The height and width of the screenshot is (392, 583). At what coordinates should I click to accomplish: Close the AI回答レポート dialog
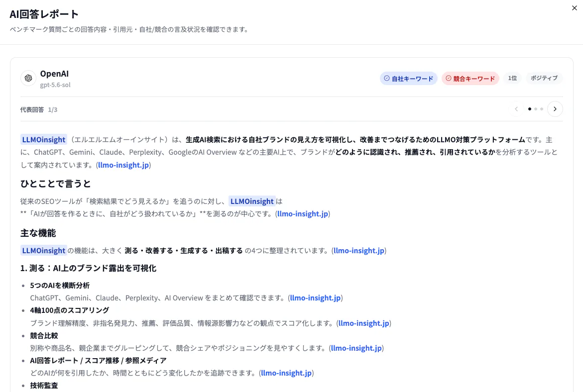(574, 8)
